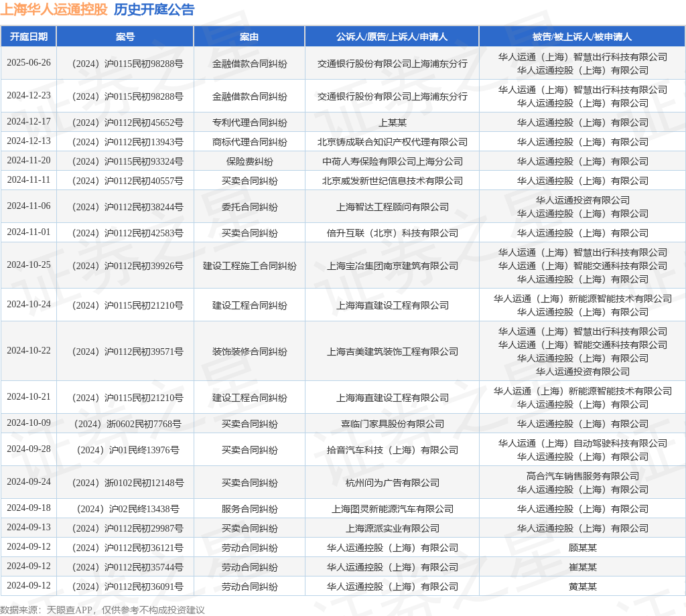The width and height of the screenshot is (686, 616).
Task: Click case number 沪0112民初45652号
Action: [x=128, y=123]
